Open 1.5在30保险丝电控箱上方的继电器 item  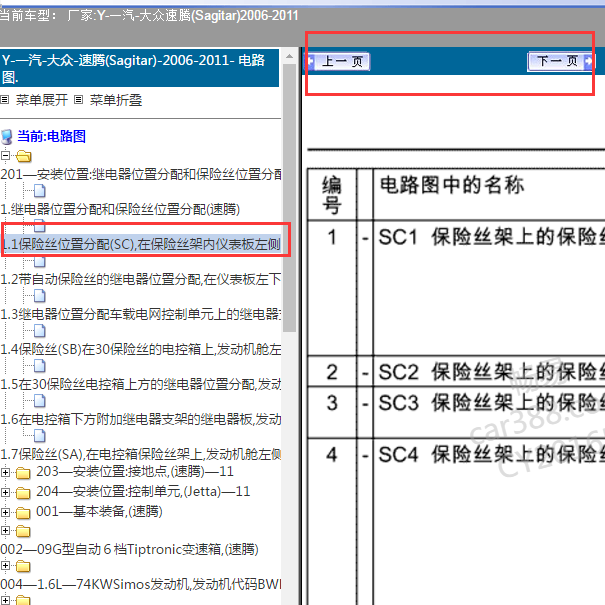pos(141,384)
